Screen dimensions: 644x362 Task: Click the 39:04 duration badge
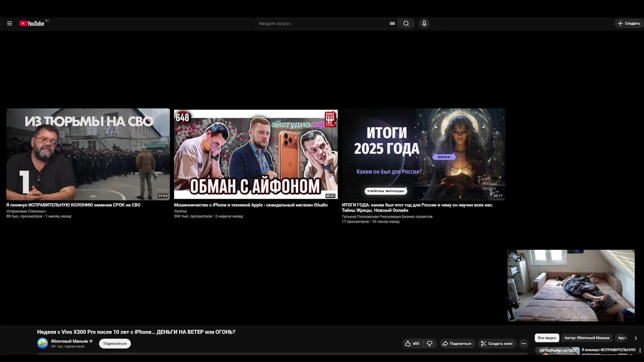(163, 196)
